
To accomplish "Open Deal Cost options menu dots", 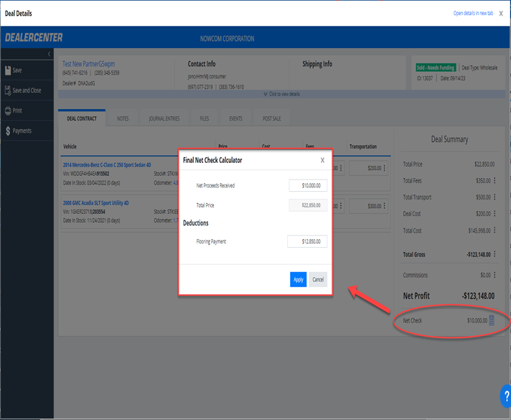I will (494, 213).
